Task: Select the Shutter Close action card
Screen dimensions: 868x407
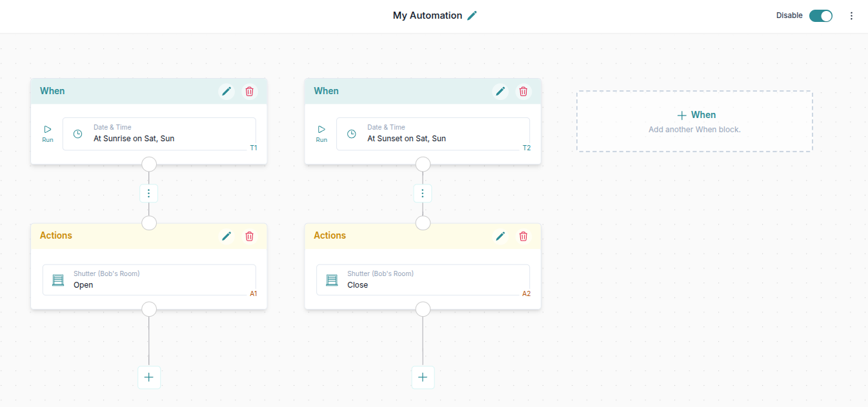Action: pos(423,280)
